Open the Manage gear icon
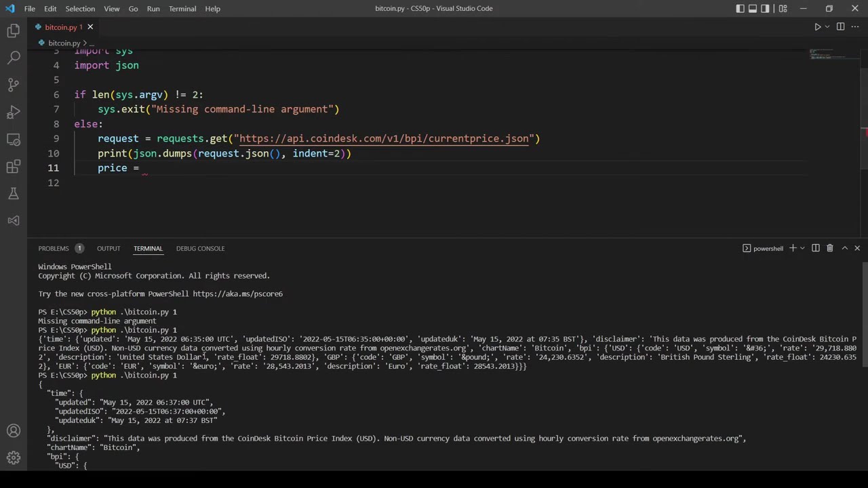Screen dimensions: 868x488 point(14,458)
